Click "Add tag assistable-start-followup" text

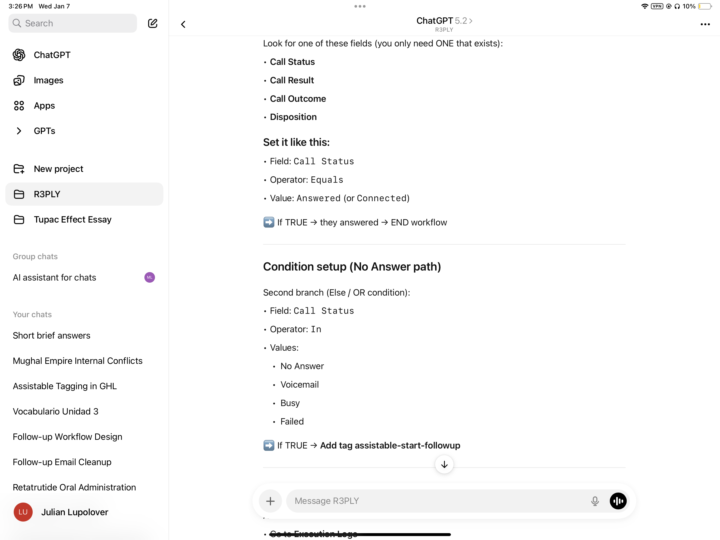[x=390, y=445]
